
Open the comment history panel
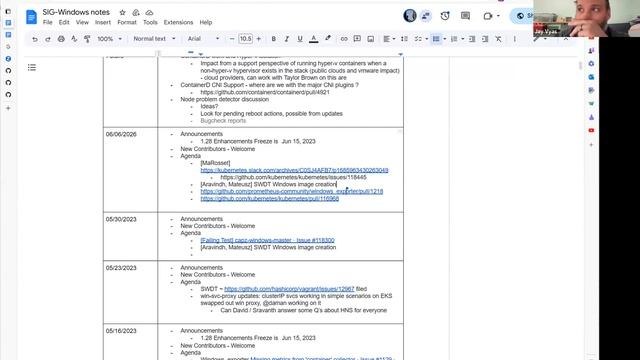[x=465, y=16]
